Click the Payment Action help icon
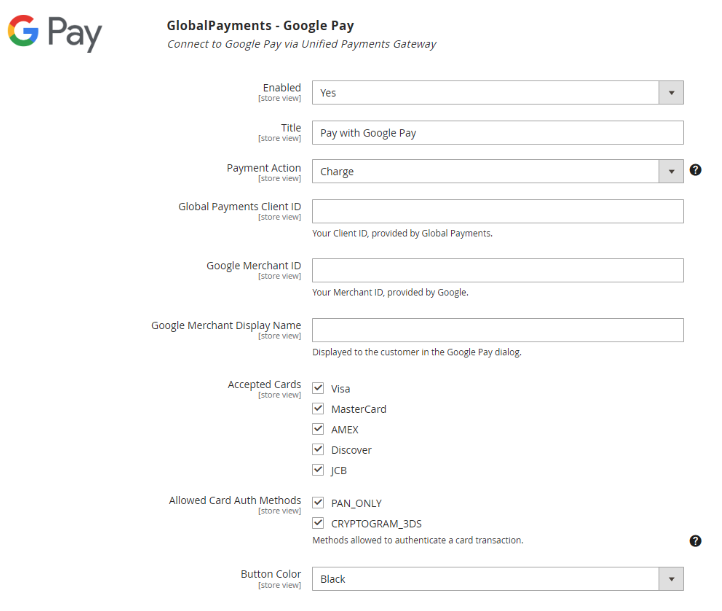722x611 pixels. (x=696, y=170)
